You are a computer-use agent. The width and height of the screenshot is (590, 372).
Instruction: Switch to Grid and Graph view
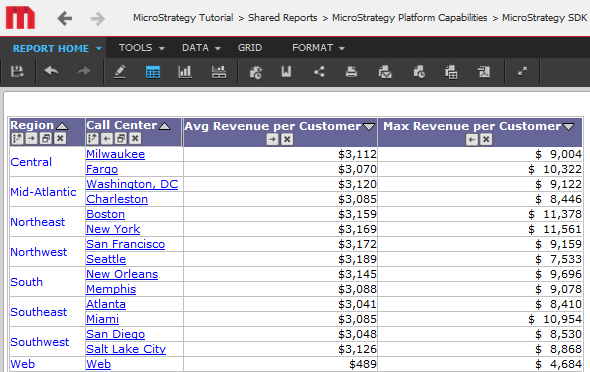(219, 71)
